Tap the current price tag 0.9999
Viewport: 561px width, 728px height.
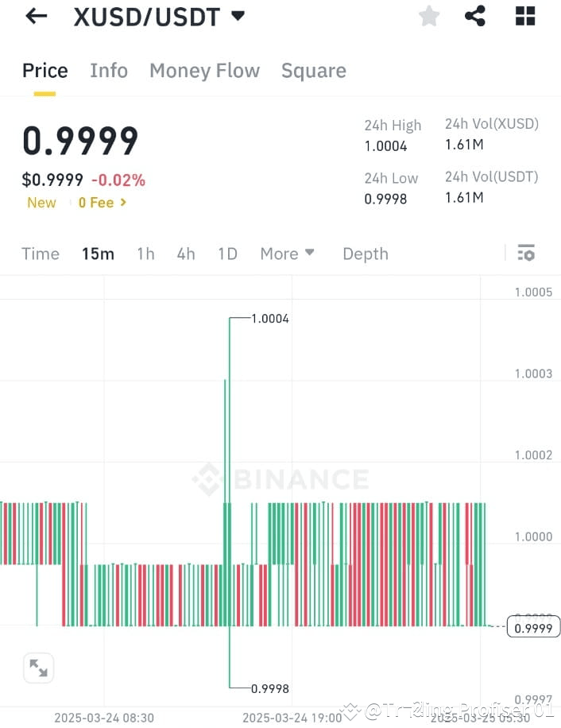click(x=532, y=627)
